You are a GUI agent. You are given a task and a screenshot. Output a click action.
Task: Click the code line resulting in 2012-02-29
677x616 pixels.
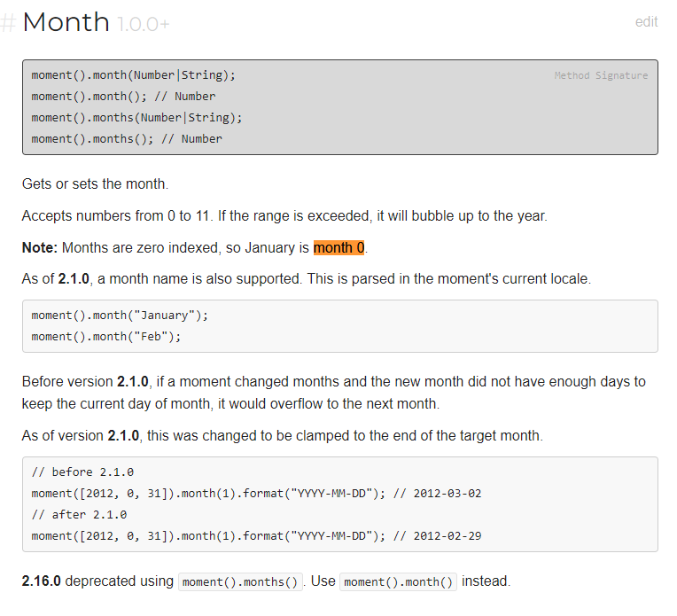click(256, 536)
